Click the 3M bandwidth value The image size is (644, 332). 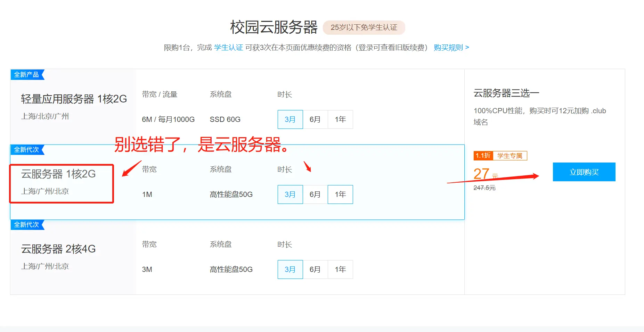click(x=147, y=269)
